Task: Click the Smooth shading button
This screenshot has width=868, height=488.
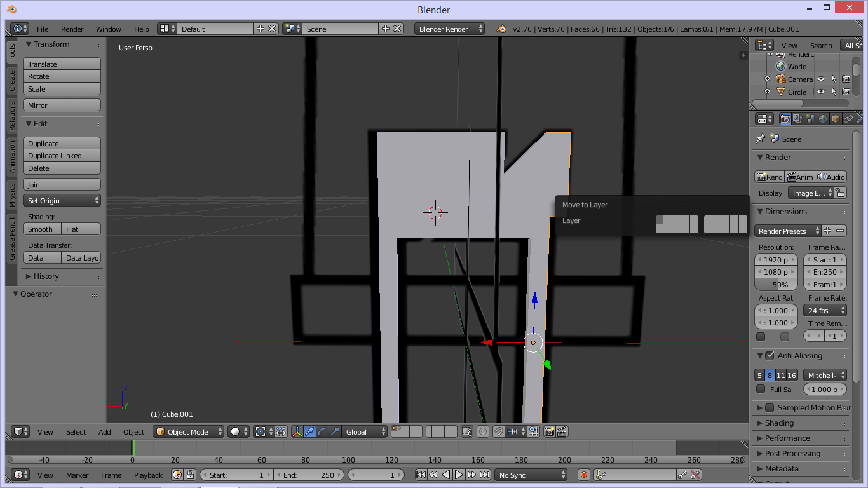Action: [42, 229]
